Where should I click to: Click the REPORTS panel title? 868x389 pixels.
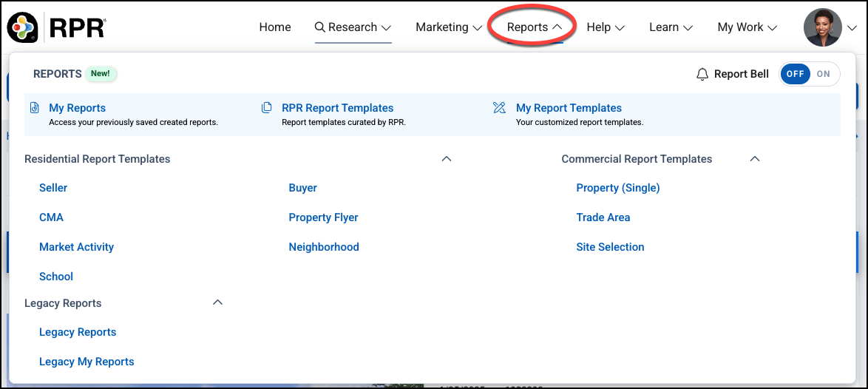click(58, 74)
